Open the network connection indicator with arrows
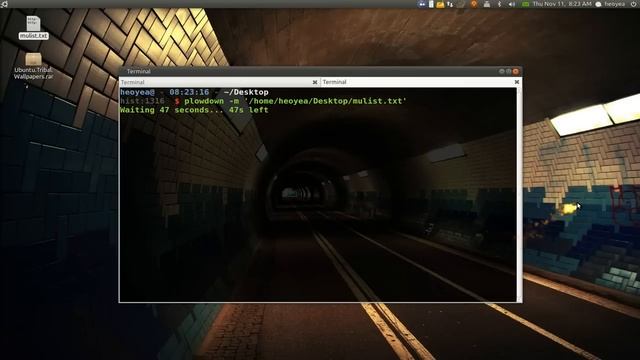The height and width of the screenshot is (360, 640). tap(450, 4)
